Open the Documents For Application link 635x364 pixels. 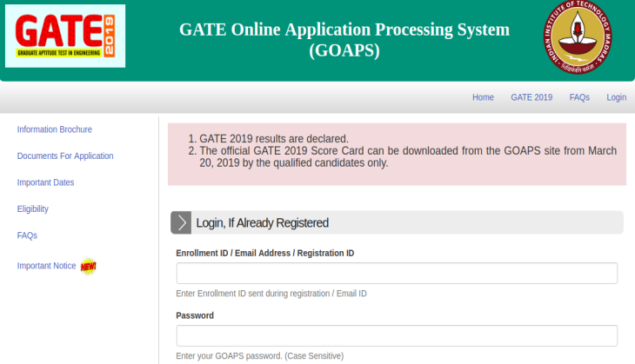tap(65, 156)
